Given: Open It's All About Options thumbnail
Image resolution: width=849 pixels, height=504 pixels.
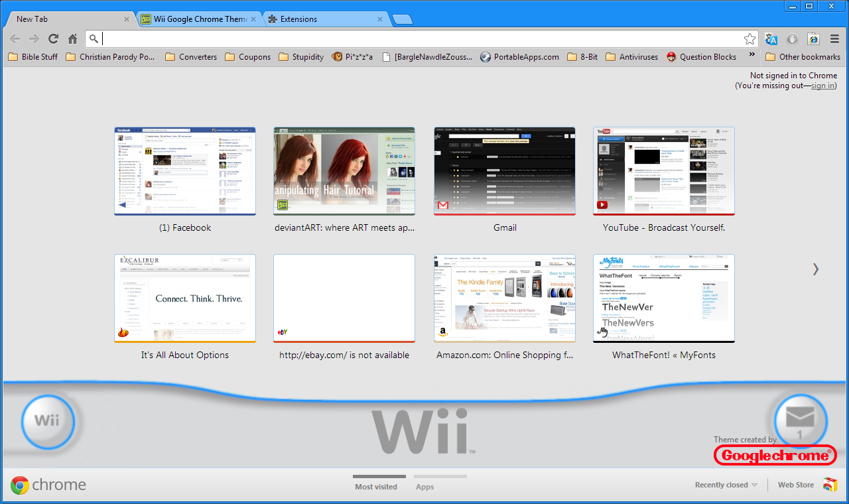Looking at the screenshot, I should (185, 298).
